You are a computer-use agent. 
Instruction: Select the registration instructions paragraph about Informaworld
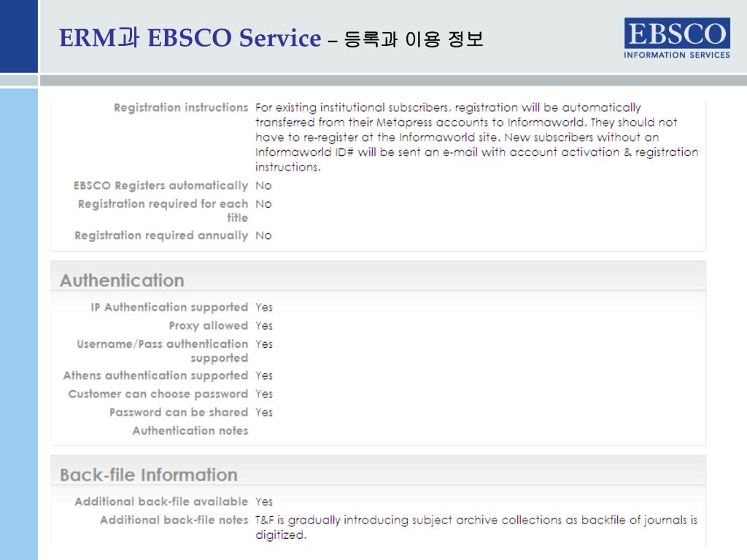[x=477, y=137]
